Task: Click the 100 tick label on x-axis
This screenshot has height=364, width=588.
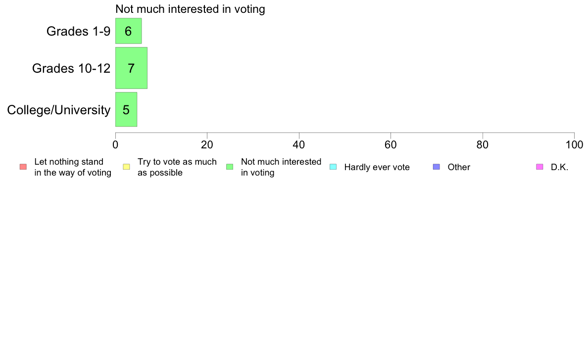Action: [x=574, y=144]
